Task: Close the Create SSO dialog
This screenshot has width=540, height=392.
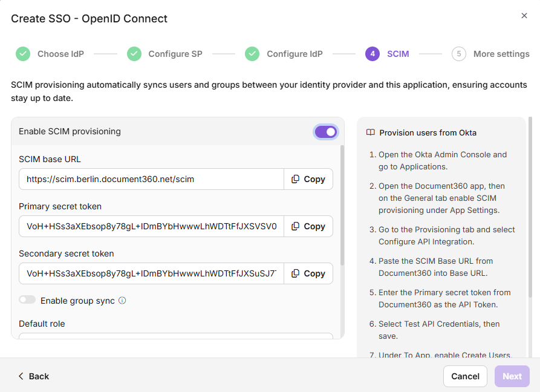Action: [x=524, y=16]
